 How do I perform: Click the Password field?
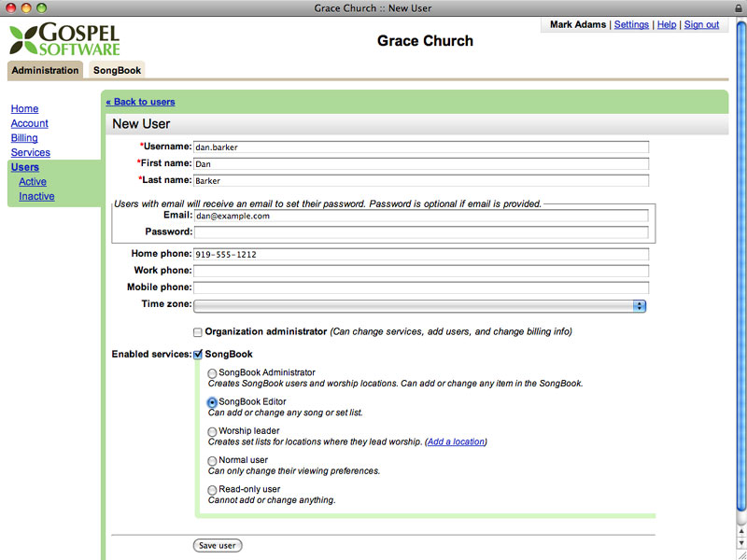[421, 232]
